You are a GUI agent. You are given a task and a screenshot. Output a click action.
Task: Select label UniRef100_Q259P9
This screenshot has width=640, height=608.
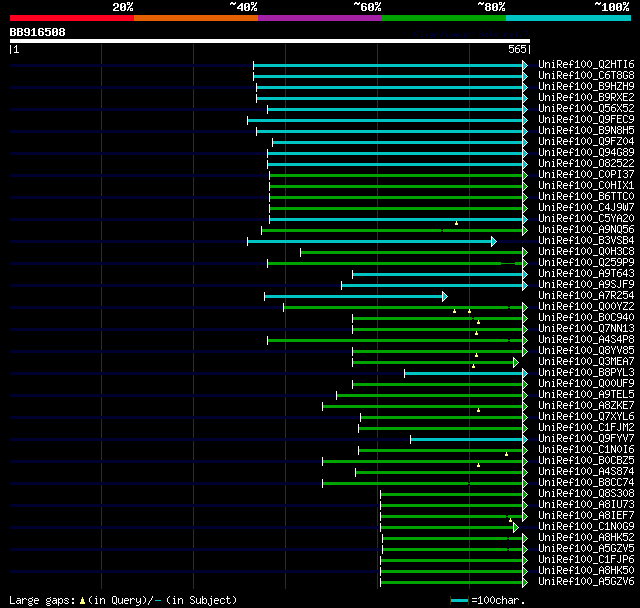[586, 263]
